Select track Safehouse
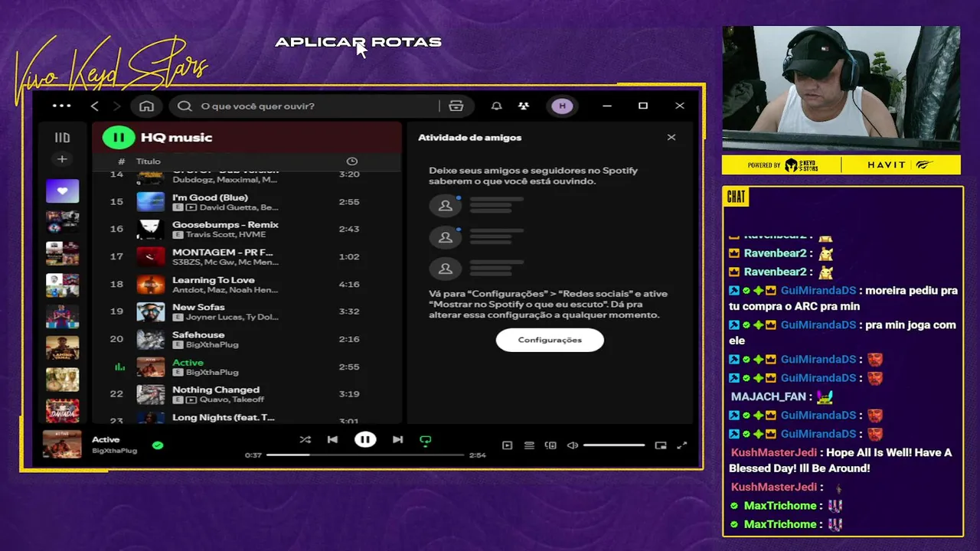Viewport: 980px width, 551px height. pyautogui.click(x=245, y=339)
